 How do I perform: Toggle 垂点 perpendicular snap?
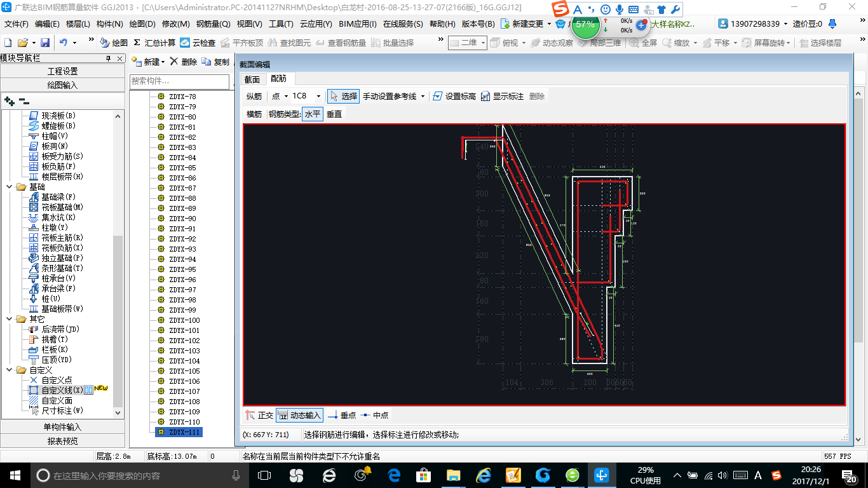pyautogui.click(x=342, y=415)
